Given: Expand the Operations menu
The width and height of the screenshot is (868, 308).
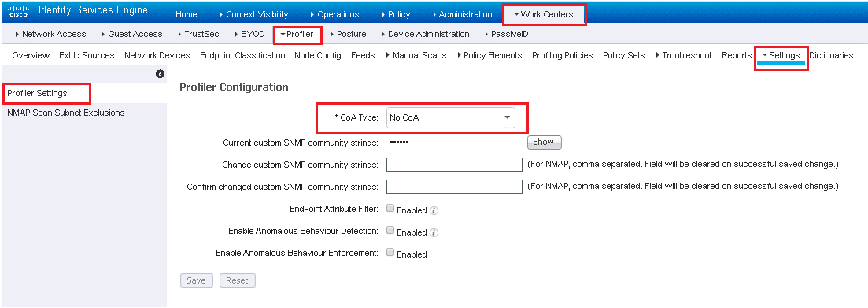Looking at the screenshot, I should coord(334,14).
